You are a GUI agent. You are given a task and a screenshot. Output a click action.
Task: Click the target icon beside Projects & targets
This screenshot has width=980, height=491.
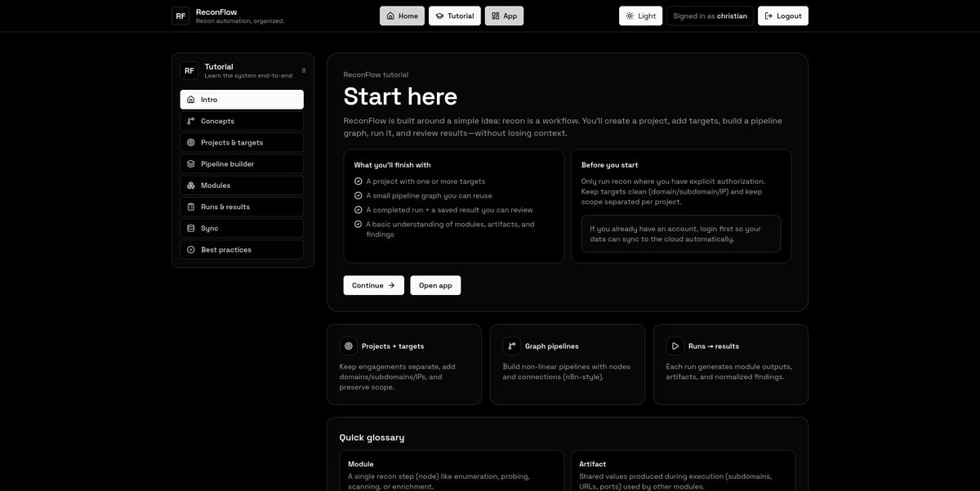pos(191,142)
